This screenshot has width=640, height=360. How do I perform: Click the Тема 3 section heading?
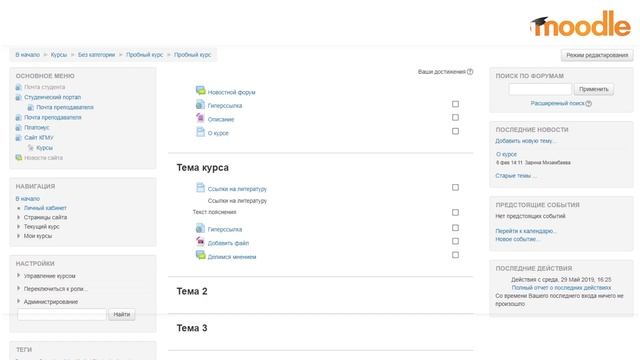pos(192,328)
